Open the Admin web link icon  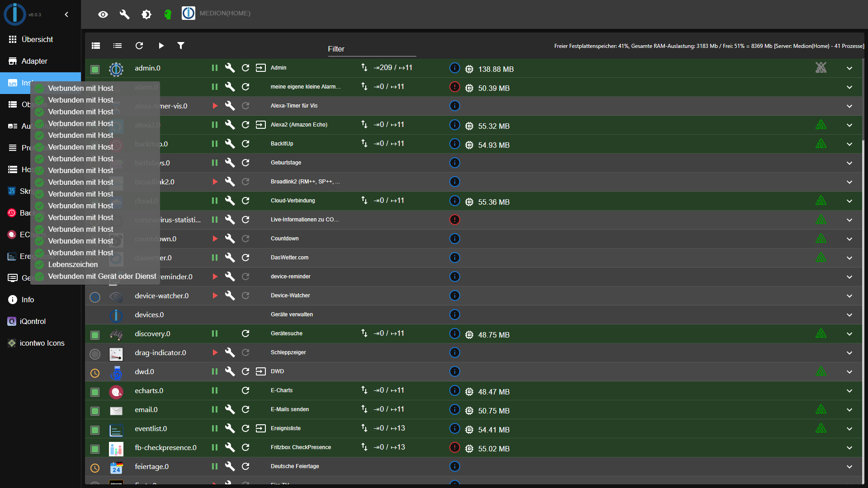261,68
